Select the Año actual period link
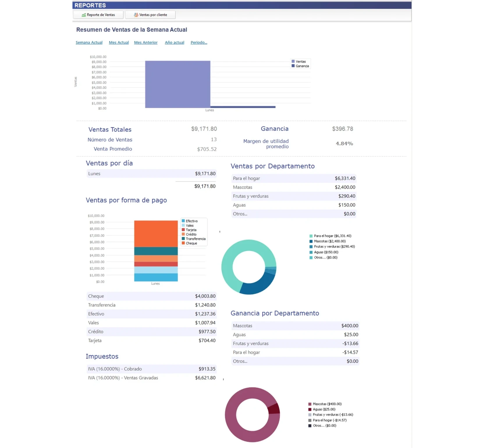Viewport: 485px width, 448px height. click(174, 42)
